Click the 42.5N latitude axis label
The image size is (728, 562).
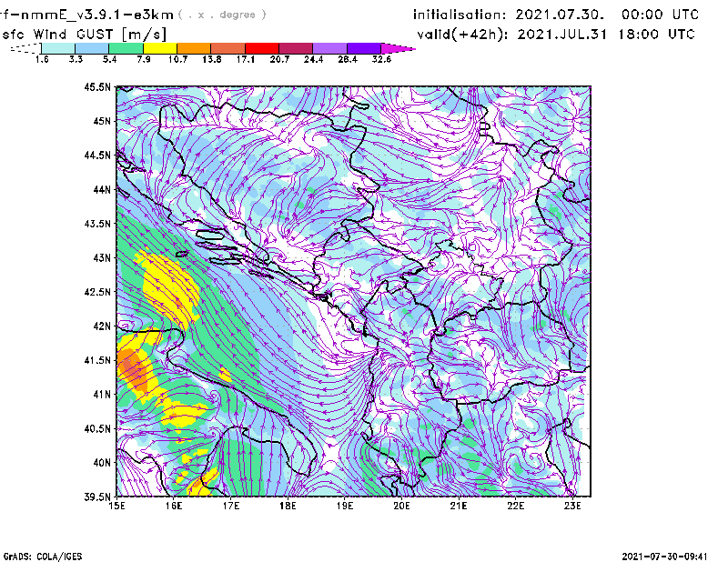[97, 292]
